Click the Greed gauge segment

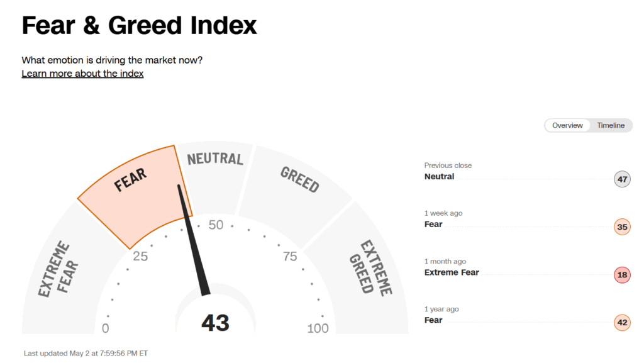(296, 193)
